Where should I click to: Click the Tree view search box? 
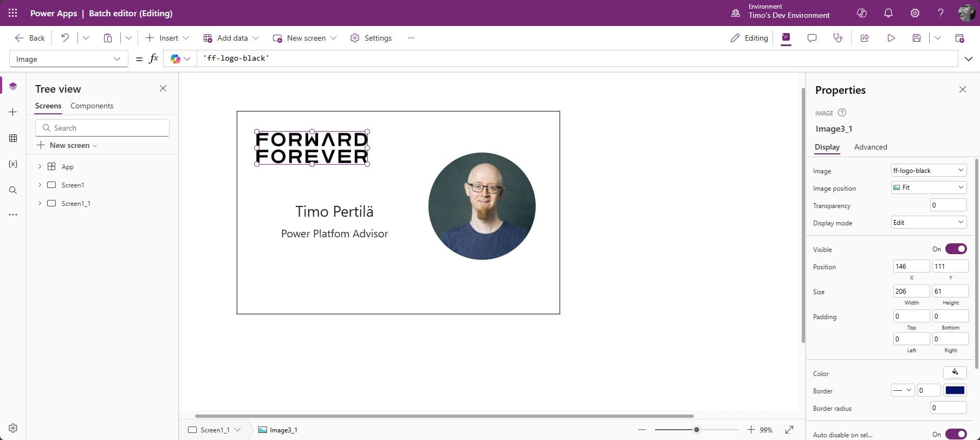pyautogui.click(x=102, y=128)
